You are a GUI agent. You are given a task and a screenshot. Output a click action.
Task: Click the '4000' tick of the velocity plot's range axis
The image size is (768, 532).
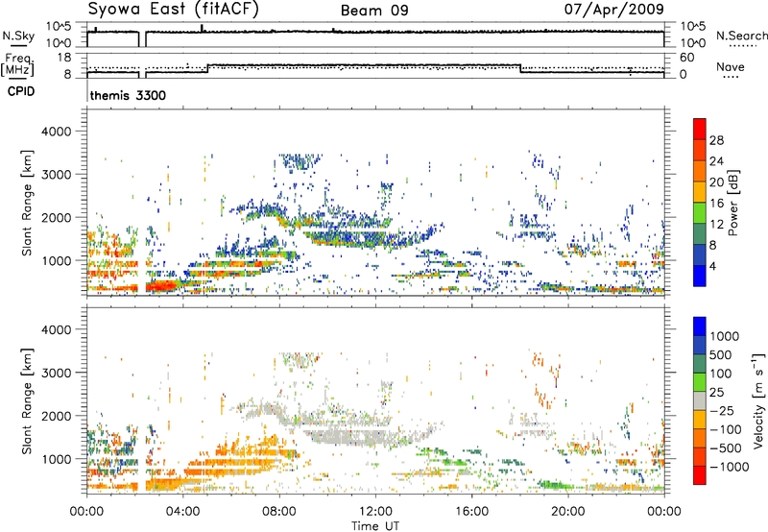56,329
